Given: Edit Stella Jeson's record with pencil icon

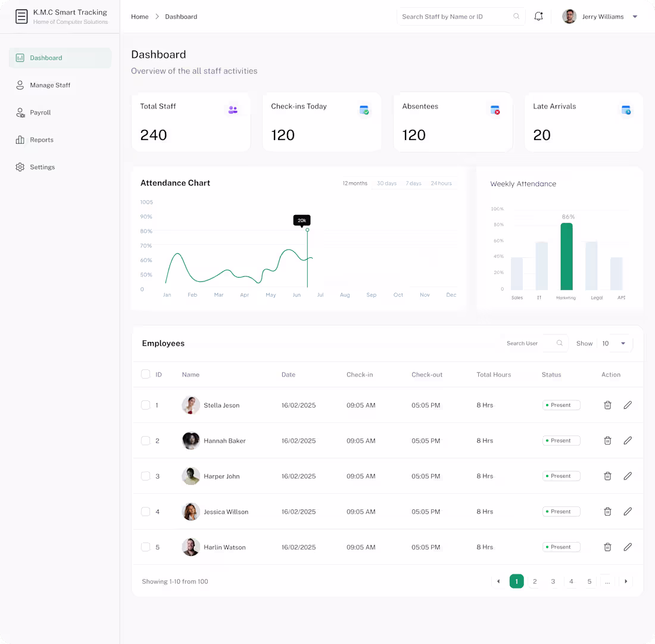Looking at the screenshot, I should pos(628,405).
